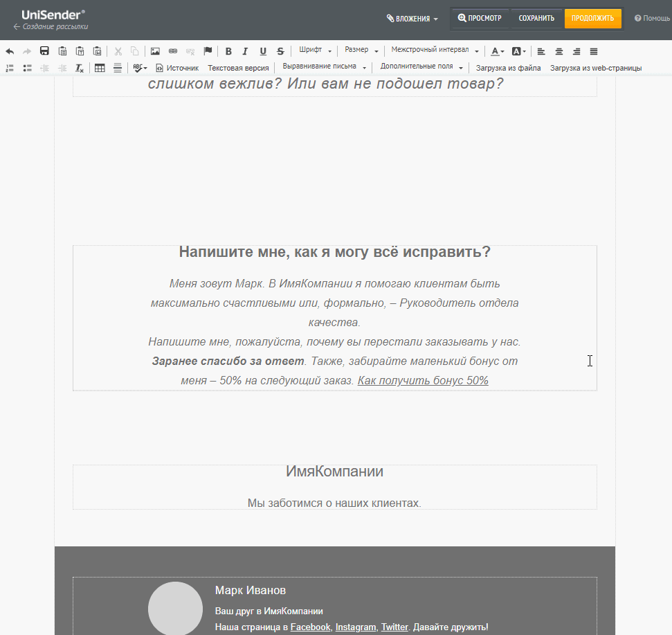This screenshot has height=635, width=672.
Task: Insert a numbered list
Action: click(10, 68)
